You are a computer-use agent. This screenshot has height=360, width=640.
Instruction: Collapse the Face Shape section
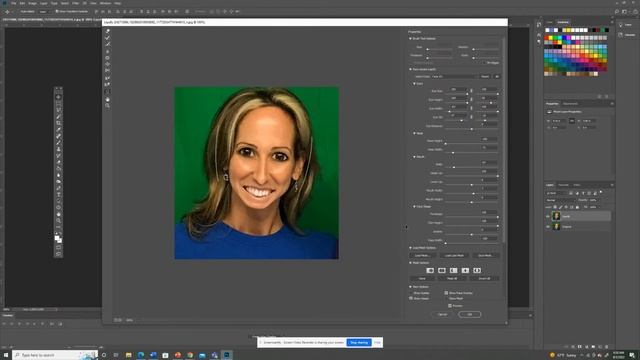414,207
